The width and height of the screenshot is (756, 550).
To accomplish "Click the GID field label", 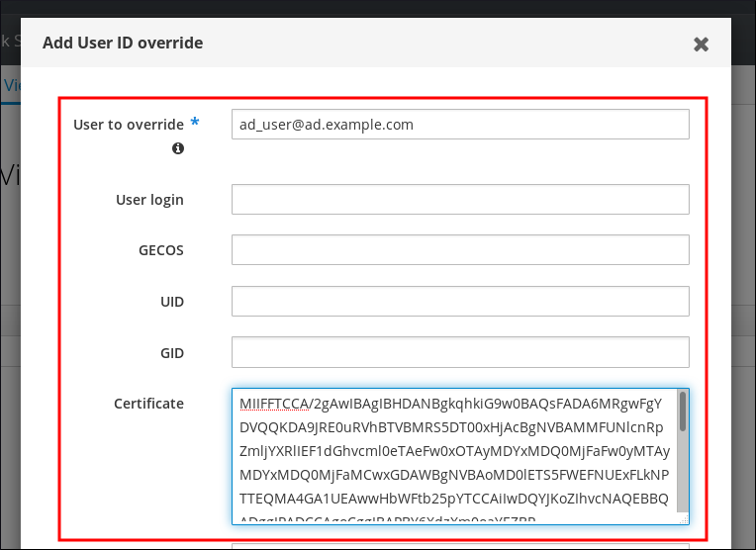I will coord(172,353).
